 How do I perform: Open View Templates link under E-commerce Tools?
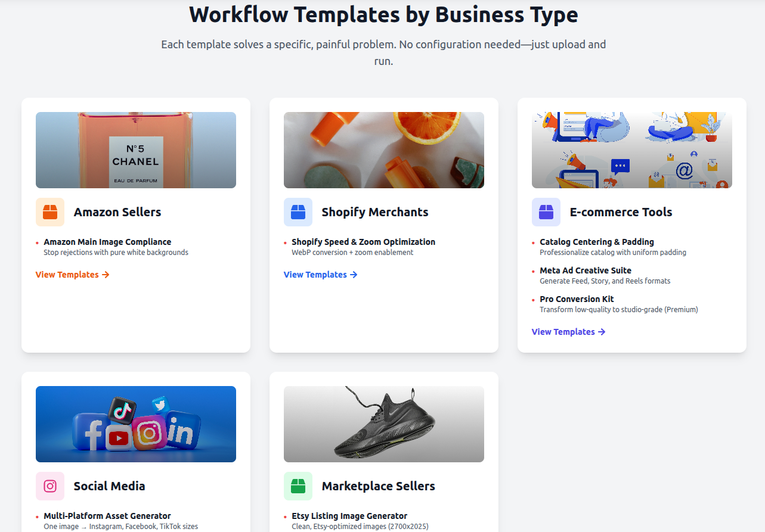[569, 332]
